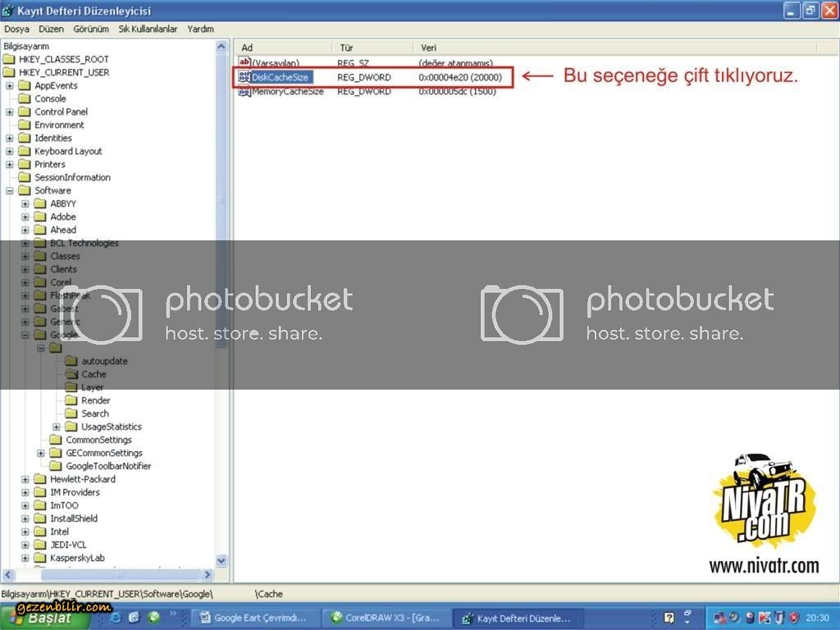Select the Render folder icon

click(x=71, y=400)
